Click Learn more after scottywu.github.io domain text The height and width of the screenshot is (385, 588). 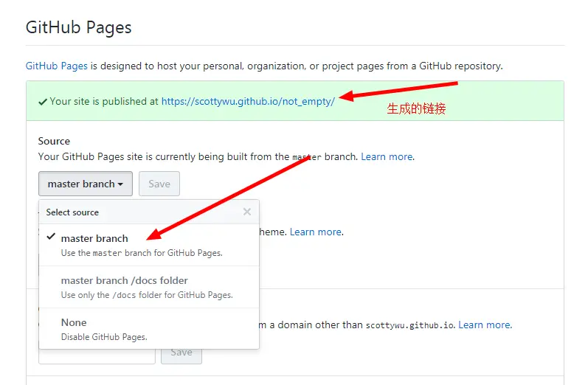pyautogui.click(x=485, y=325)
